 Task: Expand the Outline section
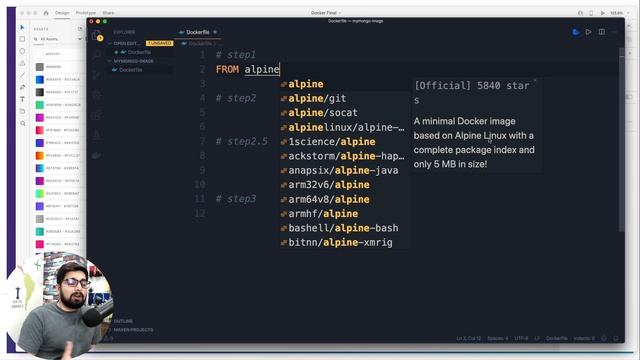point(123,321)
